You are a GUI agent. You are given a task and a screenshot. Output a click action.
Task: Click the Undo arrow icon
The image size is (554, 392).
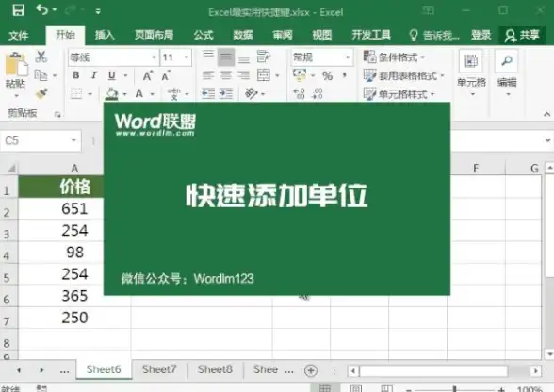42,10
